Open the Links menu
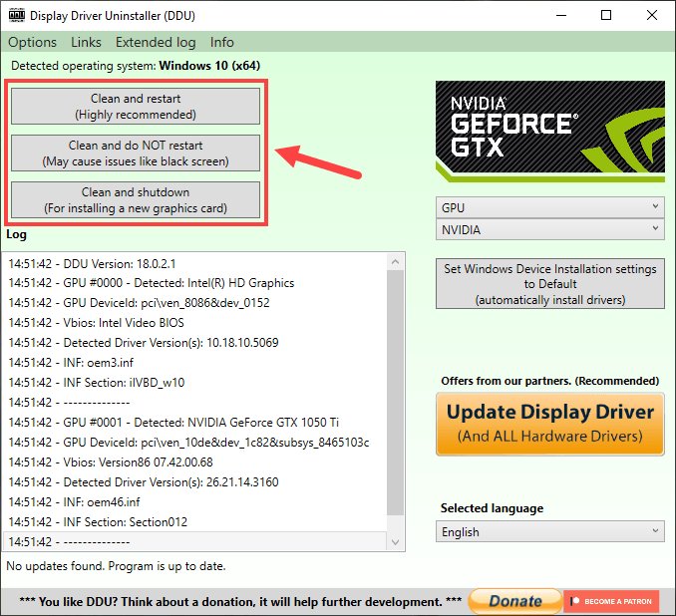This screenshot has width=676, height=616. coord(86,42)
